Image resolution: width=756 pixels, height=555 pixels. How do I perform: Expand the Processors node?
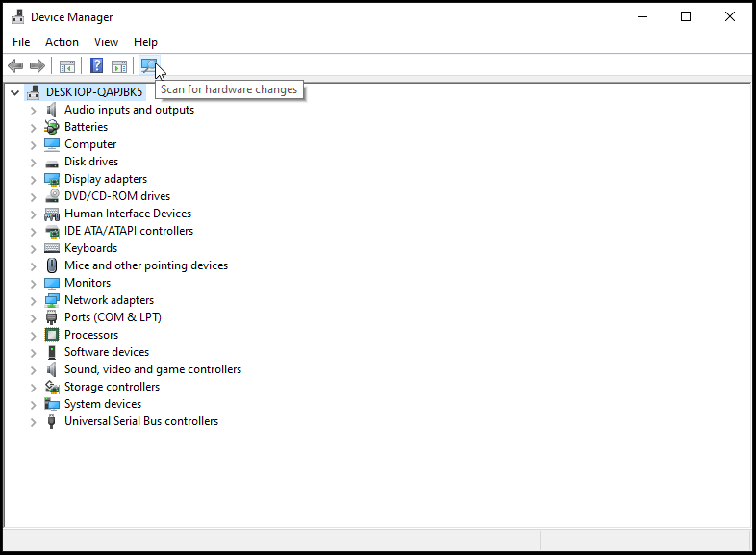[33, 336]
